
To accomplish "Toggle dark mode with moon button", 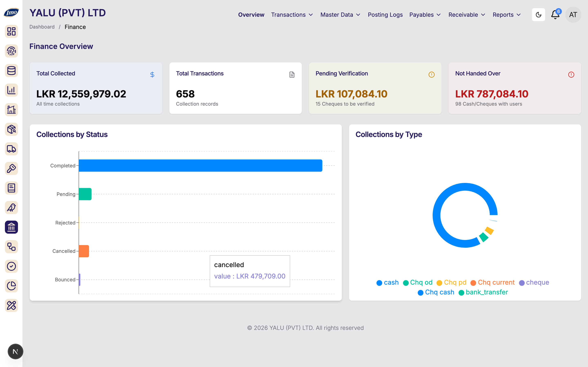I will click(538, 14).
